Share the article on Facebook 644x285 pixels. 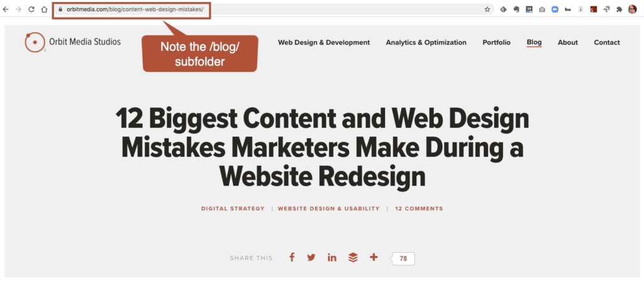point(292,257)
